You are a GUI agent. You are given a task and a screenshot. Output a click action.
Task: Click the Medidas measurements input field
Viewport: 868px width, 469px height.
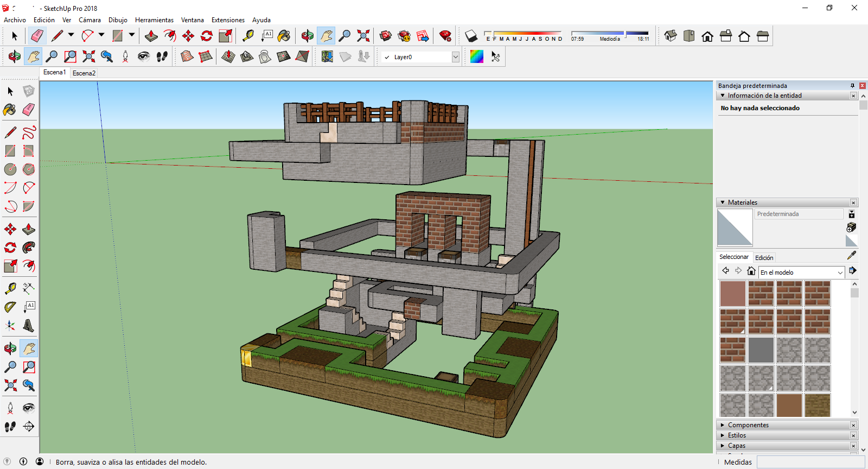[810, 462]
